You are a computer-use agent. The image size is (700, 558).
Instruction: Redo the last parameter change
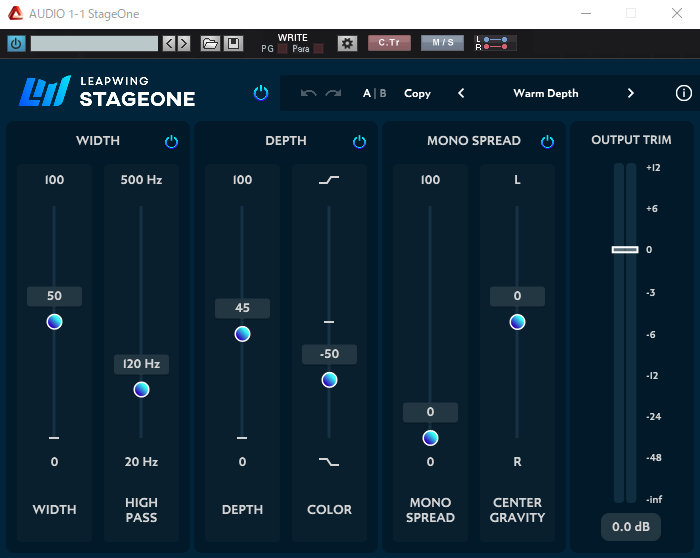point(333,93)
